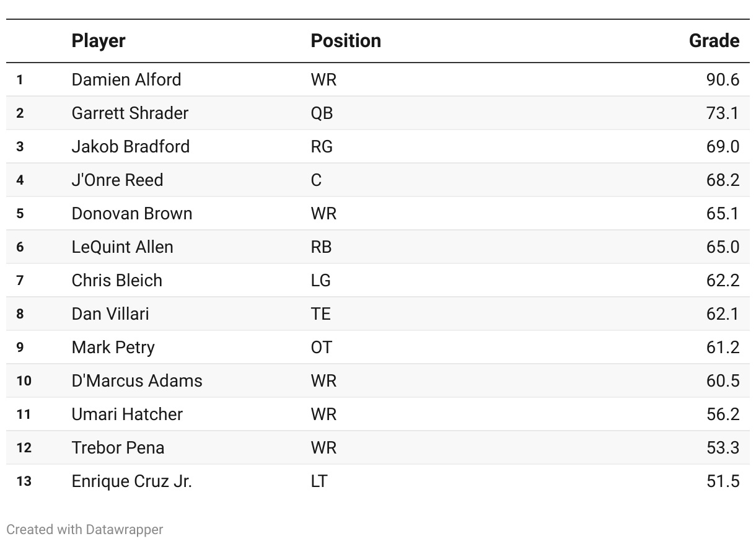756x544 pixels.
Task: Select Umari Hatcher's table row
Action: pos(127,415)
